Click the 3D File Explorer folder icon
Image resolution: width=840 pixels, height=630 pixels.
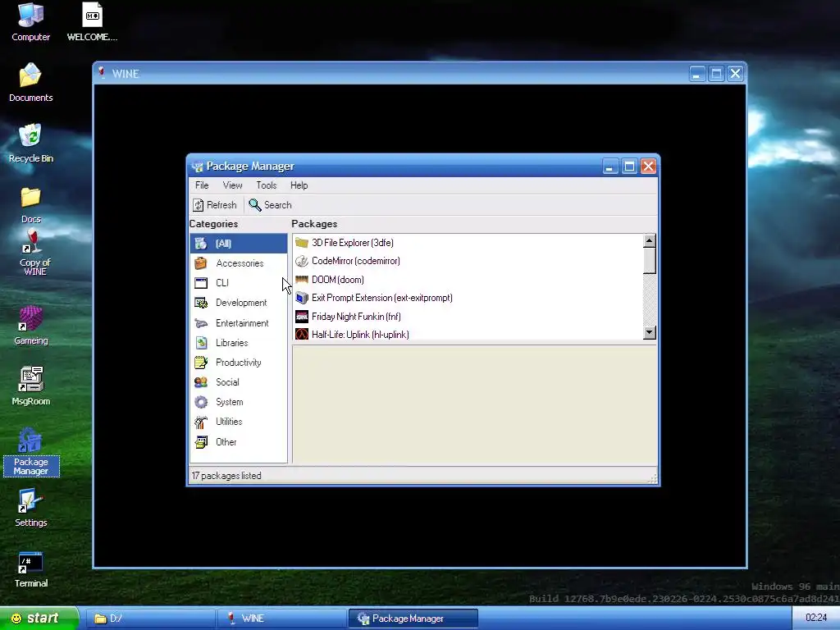302,243
